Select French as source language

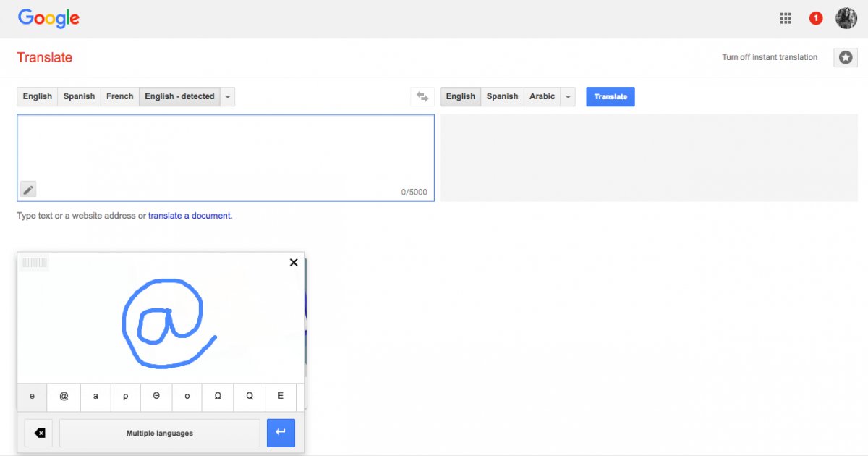tap(120, 97)
